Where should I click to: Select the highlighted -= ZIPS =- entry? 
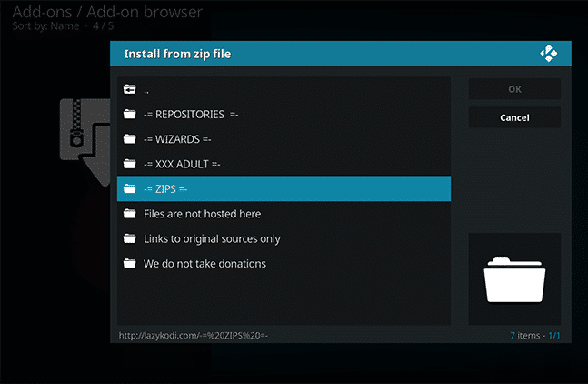click(284, 188)
